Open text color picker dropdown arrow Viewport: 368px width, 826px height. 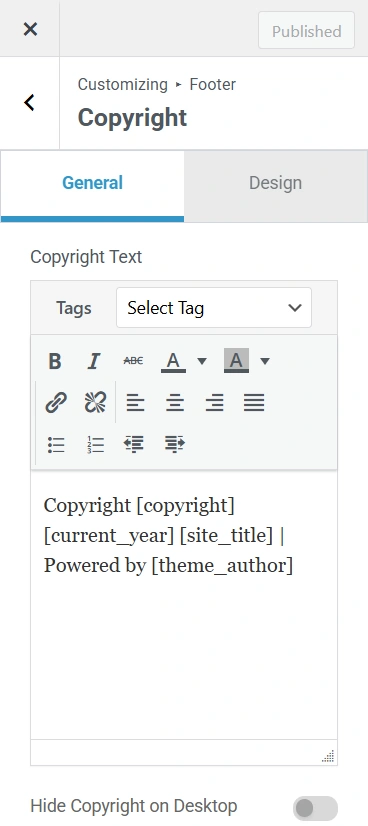point(202,361)
